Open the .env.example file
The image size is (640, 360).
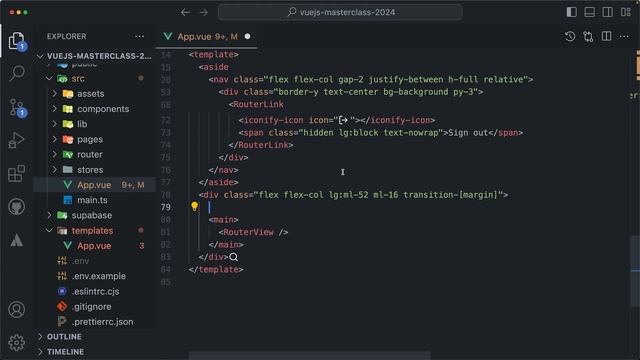(94, 276)
